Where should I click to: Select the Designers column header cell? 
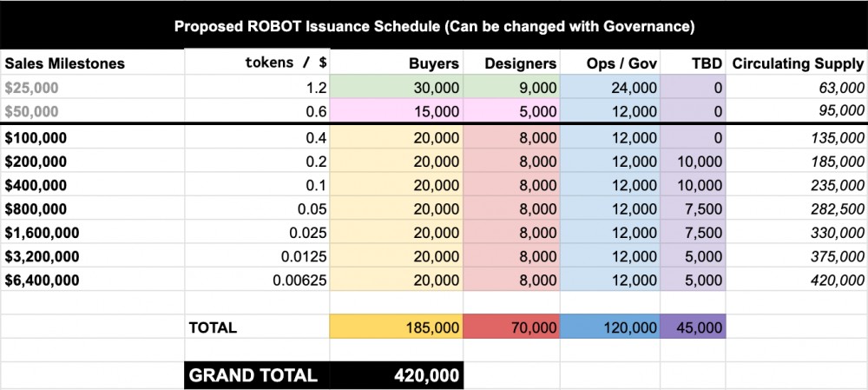click(520, 63)
